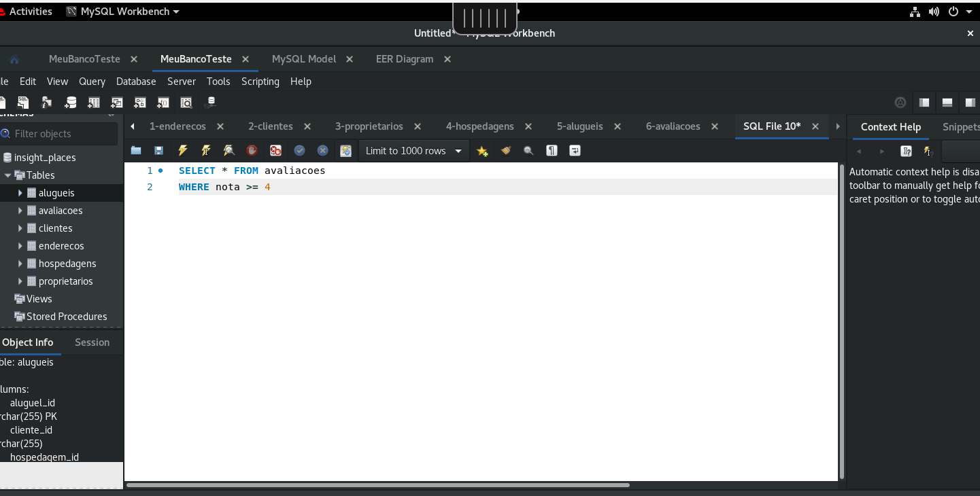
Task: Collapse the Tables tree node
Action: [x=8, y=175]
